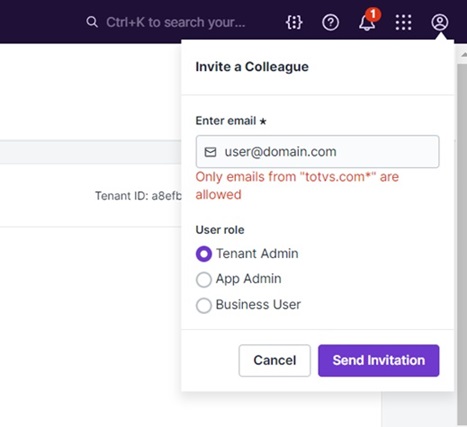Open the curly braces API icon

coord(294,23)
